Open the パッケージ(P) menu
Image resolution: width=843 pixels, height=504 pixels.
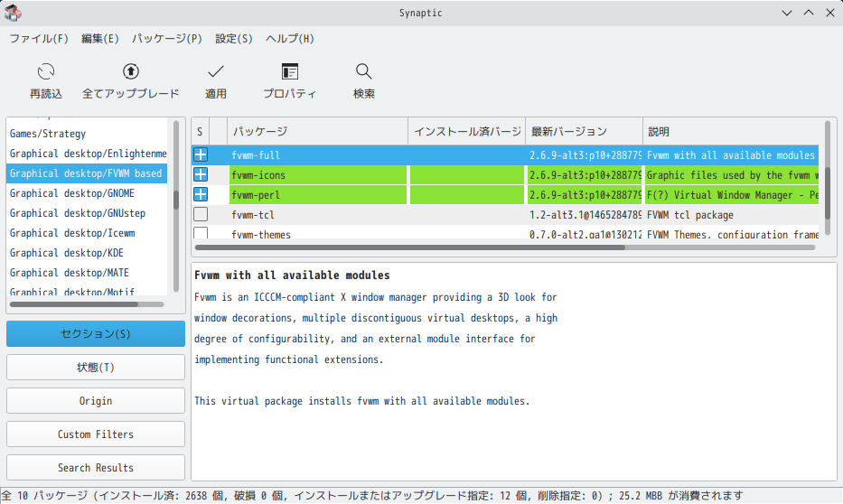point(166,39)
